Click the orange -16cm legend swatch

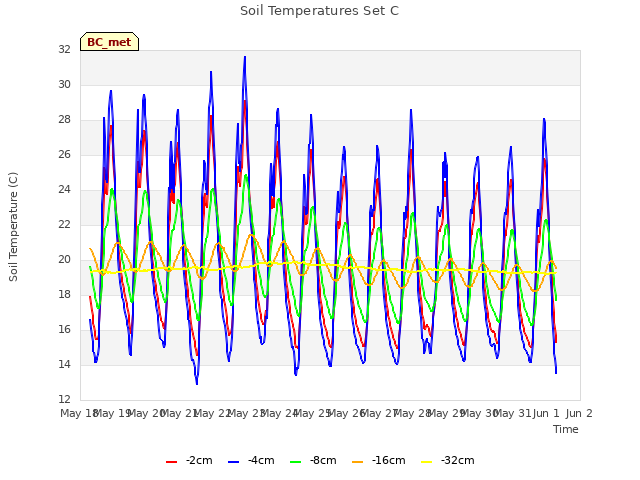(x=357, y=462)
